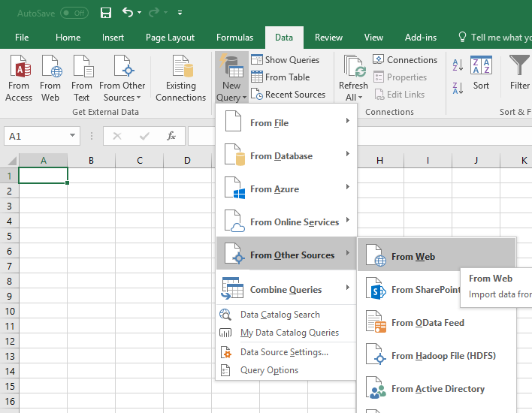Switch to the Add-ins tab
Image resolution: width=532 pixels, height=413 pixels.
[x=421, y=38]
